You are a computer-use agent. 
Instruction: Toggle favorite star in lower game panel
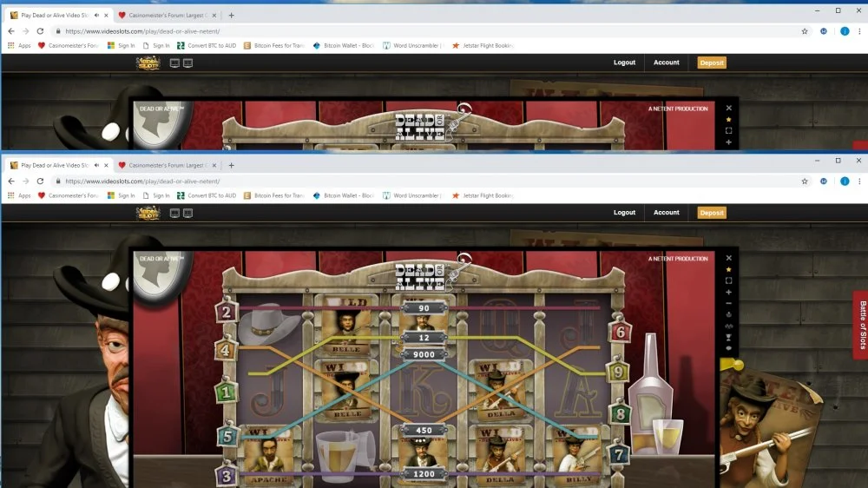point(728,269)
